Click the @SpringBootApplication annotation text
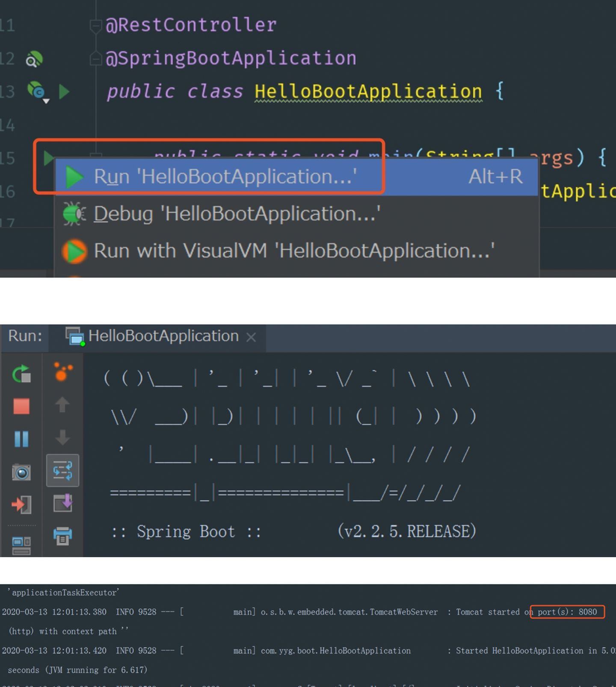Screen dimensions: 616x687 pyautogui.click(x=231, y=58)
